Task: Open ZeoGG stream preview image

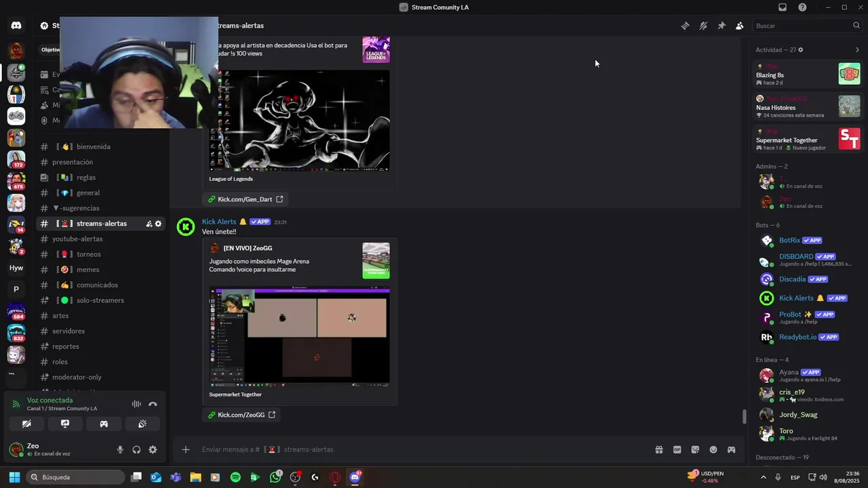Action: click(x=299, y=337)
